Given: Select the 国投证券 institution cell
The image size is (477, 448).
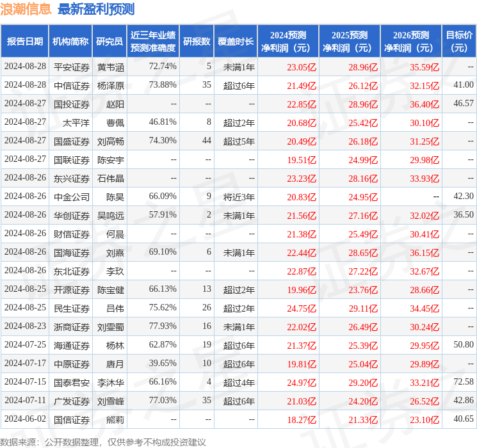Looking at the screenshot, I should (72, 104).
